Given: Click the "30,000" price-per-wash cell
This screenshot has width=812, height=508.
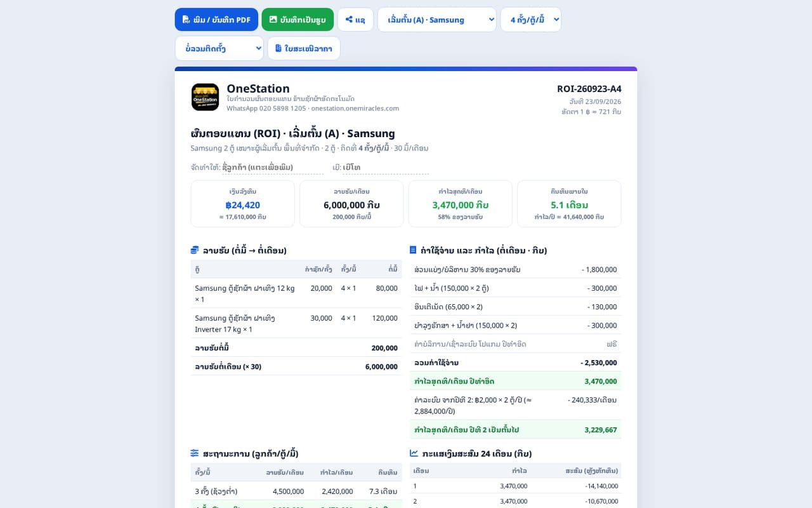Looking at the screenshot, I should click(321, 318).
